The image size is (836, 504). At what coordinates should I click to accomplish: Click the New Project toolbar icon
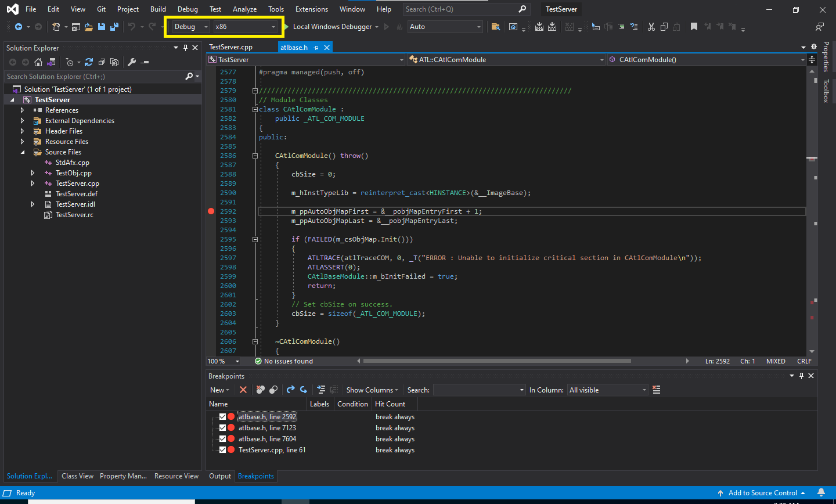pyautogui.click(x=56, y=27)
